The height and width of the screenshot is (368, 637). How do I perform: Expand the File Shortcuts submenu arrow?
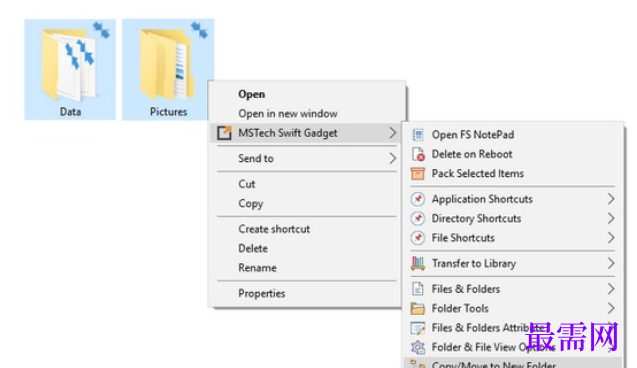611,238
